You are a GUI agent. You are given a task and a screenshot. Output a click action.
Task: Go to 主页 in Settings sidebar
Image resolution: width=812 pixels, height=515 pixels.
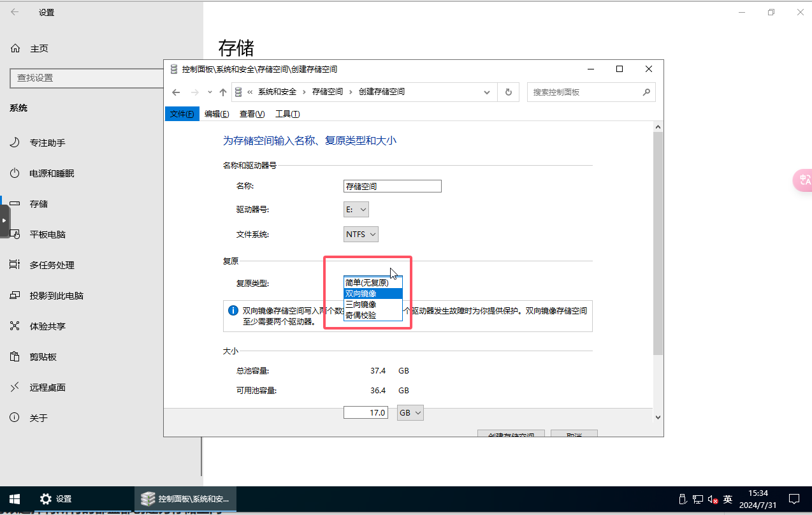tap(38, 48)
